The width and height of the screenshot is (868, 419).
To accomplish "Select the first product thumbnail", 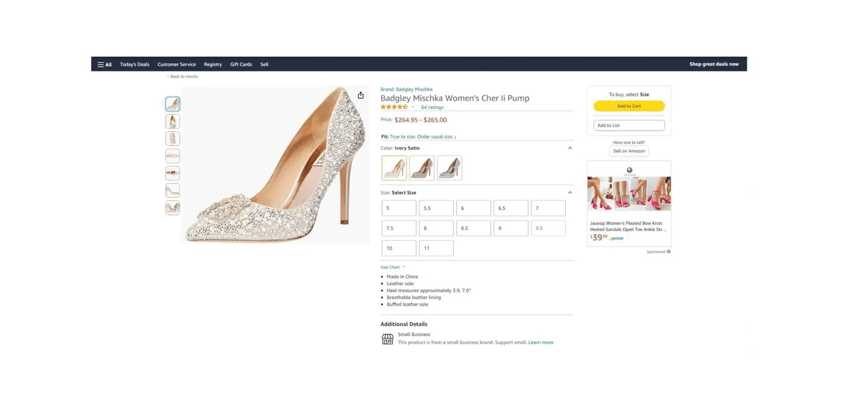I will 173,104.
